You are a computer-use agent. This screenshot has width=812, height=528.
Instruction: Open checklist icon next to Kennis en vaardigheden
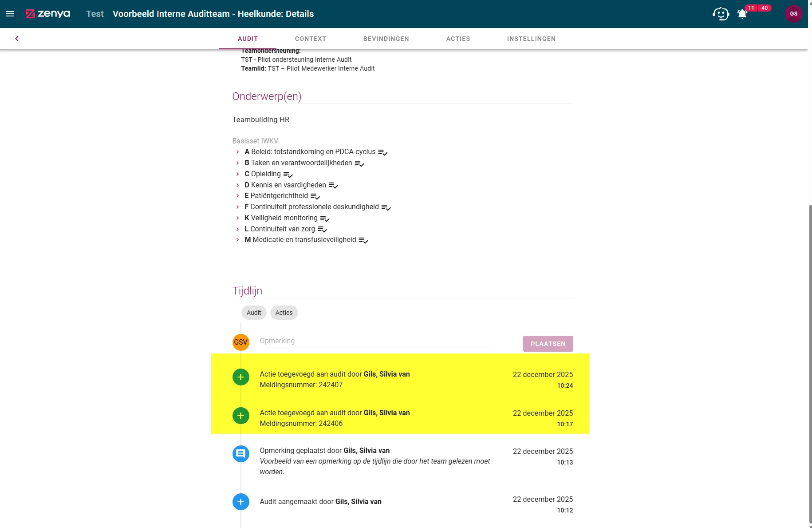point(333,185)
